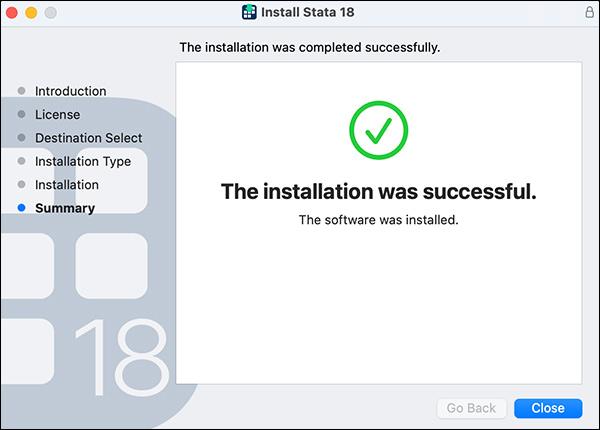Choose the Installation Type step
This screenshot has width=600, height=430.
point(82,161)
